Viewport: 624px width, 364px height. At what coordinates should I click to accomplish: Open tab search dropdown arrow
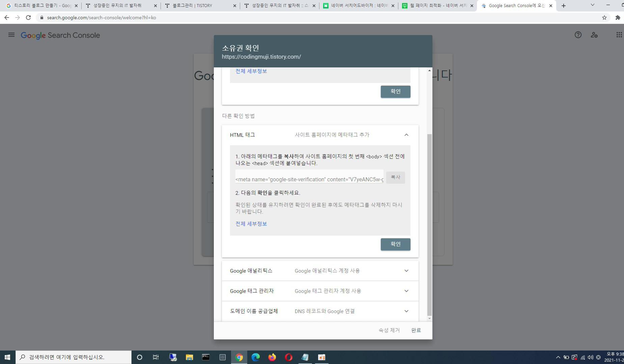pyautogui.click(x=593, y=5)
